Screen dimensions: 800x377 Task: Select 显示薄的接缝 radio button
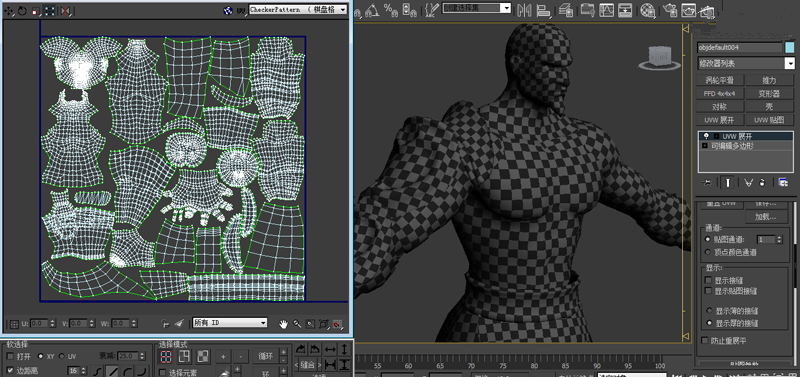[x=709, y=310]
